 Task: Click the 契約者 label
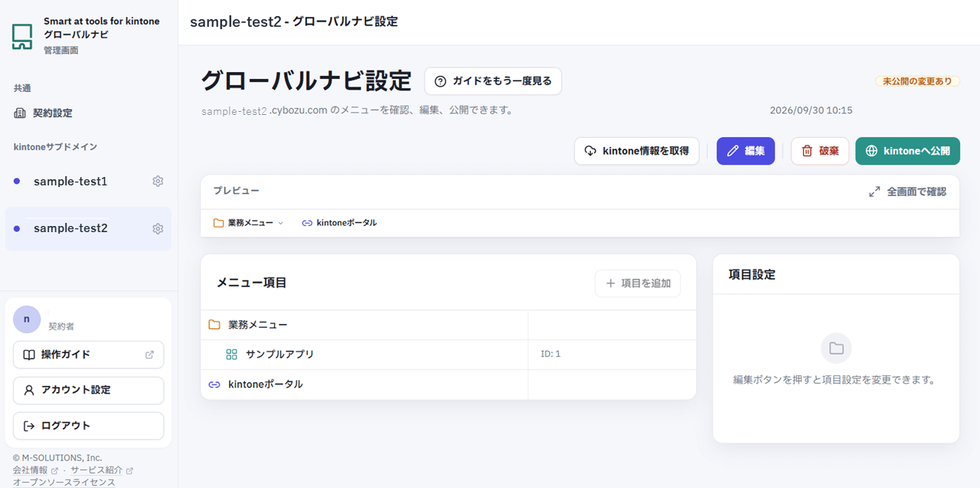pyautogui.click(x=61, y=326)
